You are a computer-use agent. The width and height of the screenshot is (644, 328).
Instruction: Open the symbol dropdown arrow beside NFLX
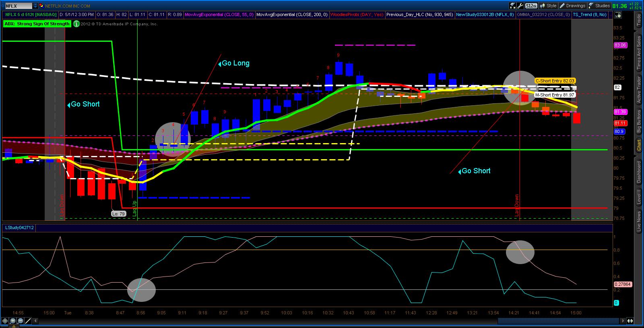tap(35, 6)
